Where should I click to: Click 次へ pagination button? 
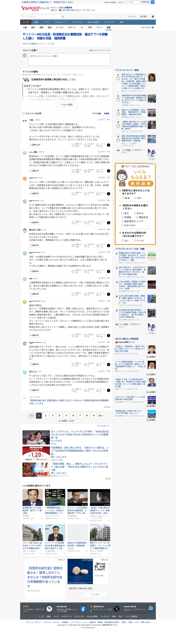(101, 416)
